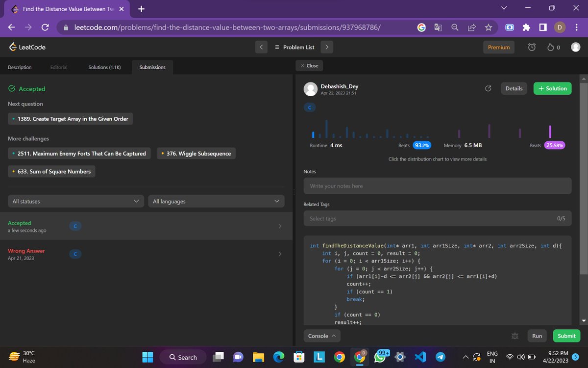Open 2511. Maximum Enemy Forts problem
Viewport: 588px width, 368px height.
pyautogui.click(x=79, y=154)
